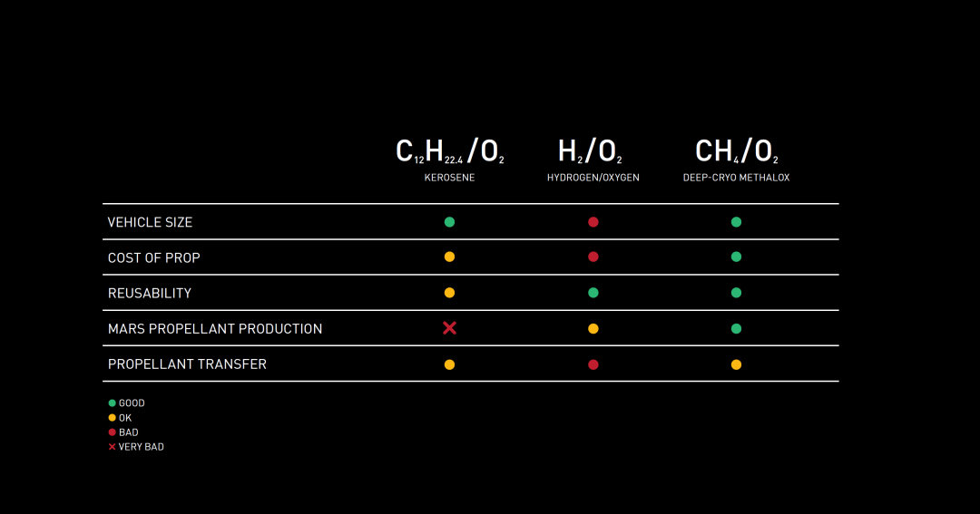Image resolution: width=980 pixels, height=514 pixels.
Task: Click the green dot for Methalox cost of prop
Action: [736, 257]
